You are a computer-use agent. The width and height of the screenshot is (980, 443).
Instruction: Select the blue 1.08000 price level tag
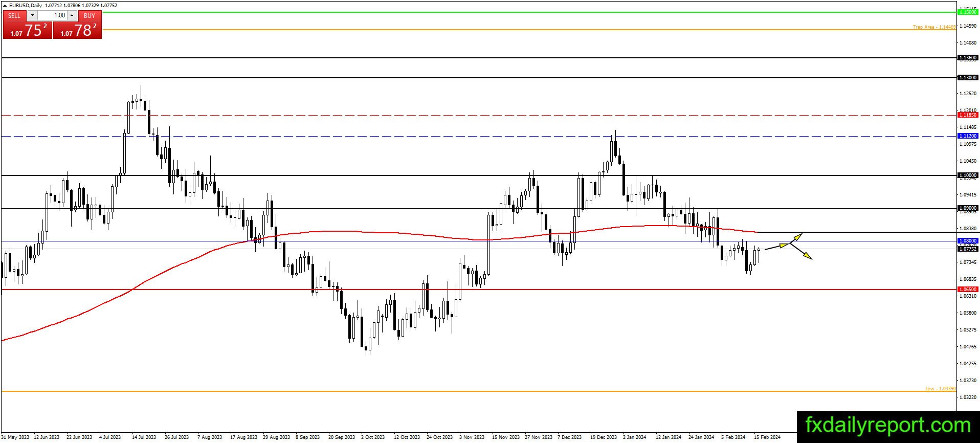[x=967, y=240]
